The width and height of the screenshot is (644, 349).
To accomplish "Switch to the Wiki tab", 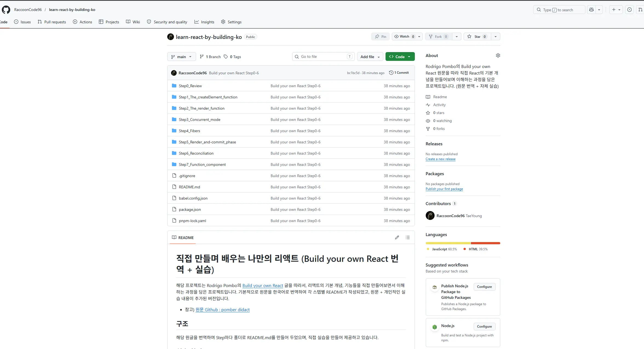I will tap(133, 22).
